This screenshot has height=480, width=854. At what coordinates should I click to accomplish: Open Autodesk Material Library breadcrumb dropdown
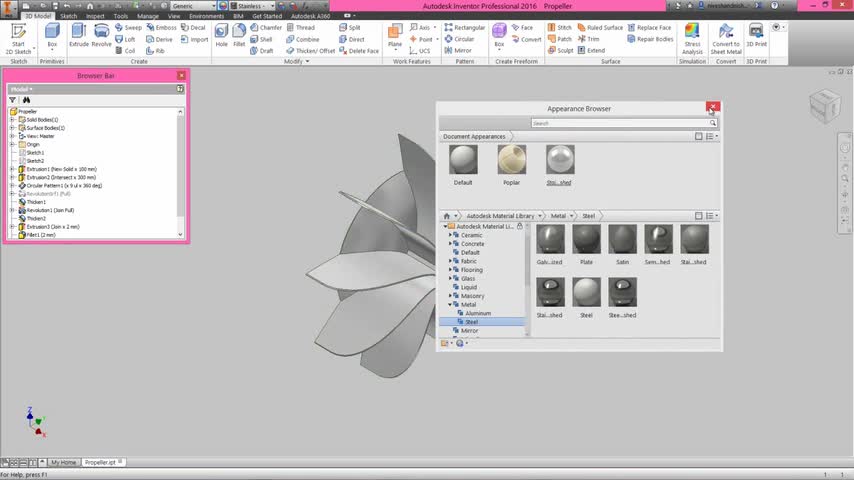pos(540,216)
